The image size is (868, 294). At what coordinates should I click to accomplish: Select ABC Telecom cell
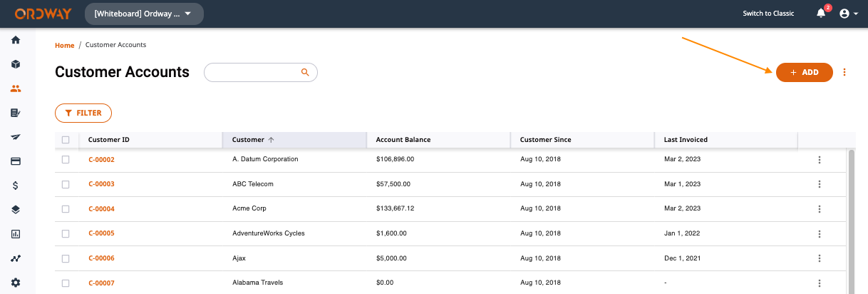(x=253, y=184)
